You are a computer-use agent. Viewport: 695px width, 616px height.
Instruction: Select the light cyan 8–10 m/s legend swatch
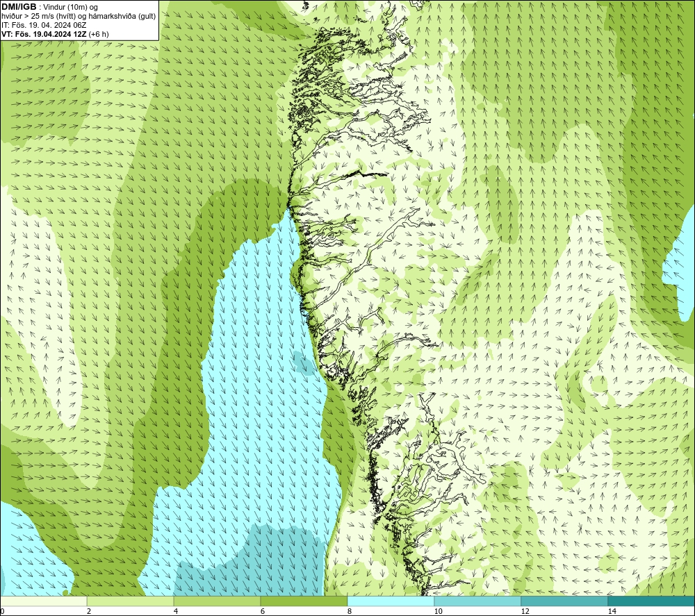tap(391, 601)
